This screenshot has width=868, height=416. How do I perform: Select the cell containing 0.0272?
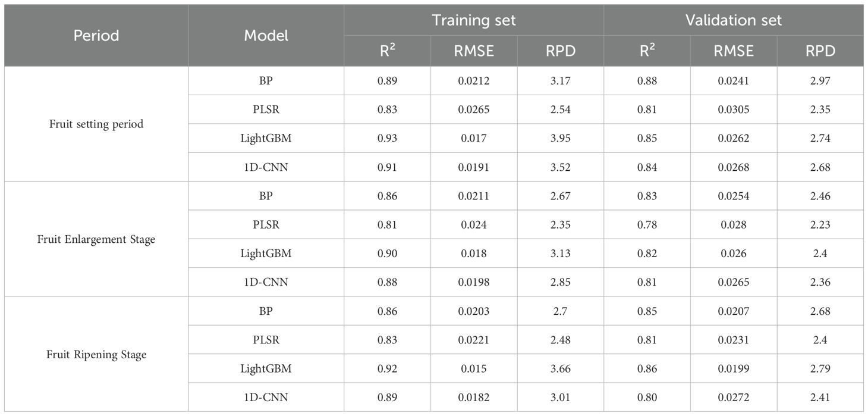coord(734,398)
